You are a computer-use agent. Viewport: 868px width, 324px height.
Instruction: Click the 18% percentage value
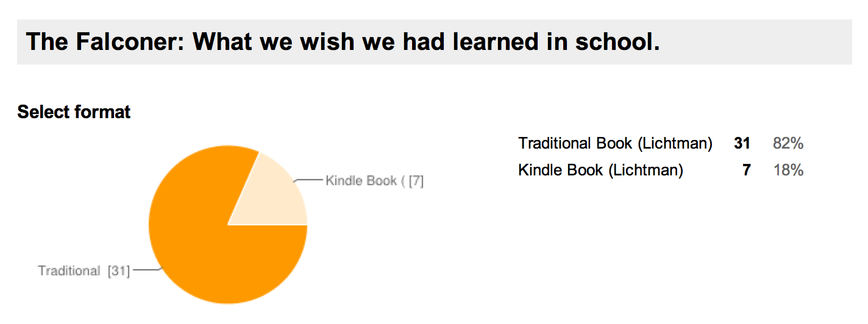788,170
